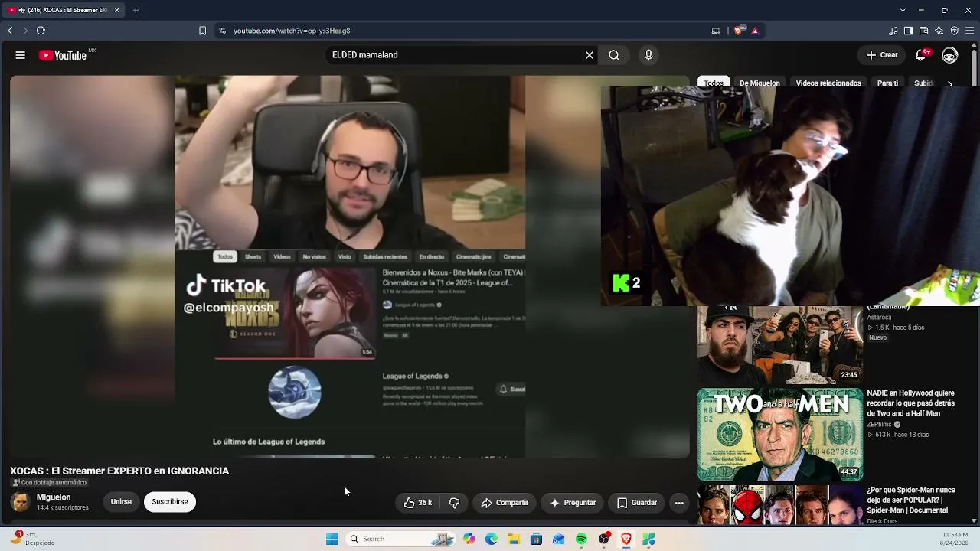980x551 pixels.
Task: Open the Brave Wallet icon
Action: pyautogui.click(x=923, y=31)
